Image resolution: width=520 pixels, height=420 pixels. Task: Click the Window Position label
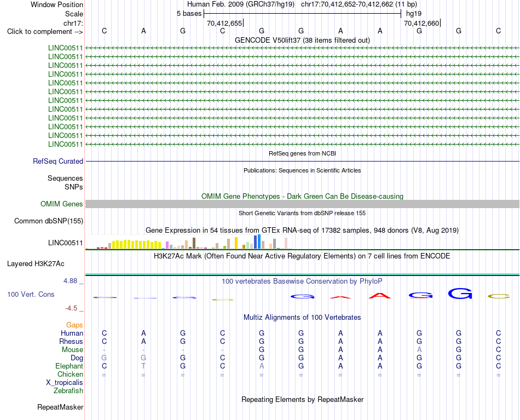point(57,4)
